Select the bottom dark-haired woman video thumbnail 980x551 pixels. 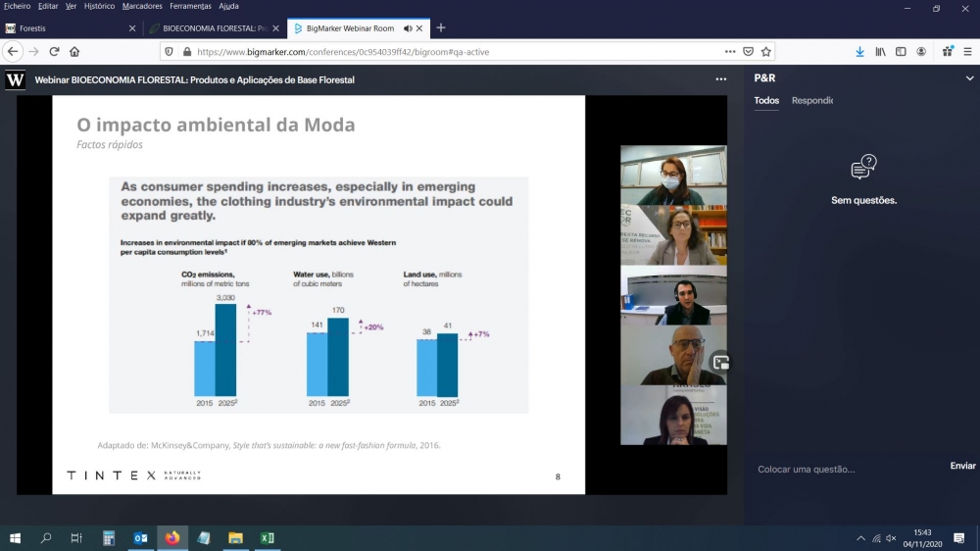coord(673,416)
